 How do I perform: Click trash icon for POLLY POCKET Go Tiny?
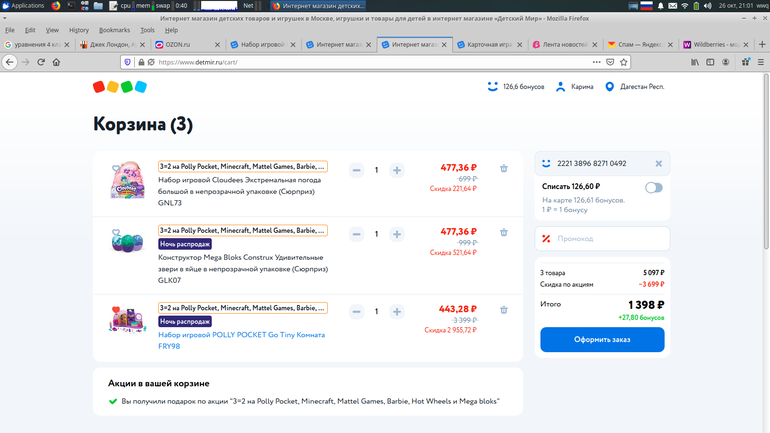(504, 311)
